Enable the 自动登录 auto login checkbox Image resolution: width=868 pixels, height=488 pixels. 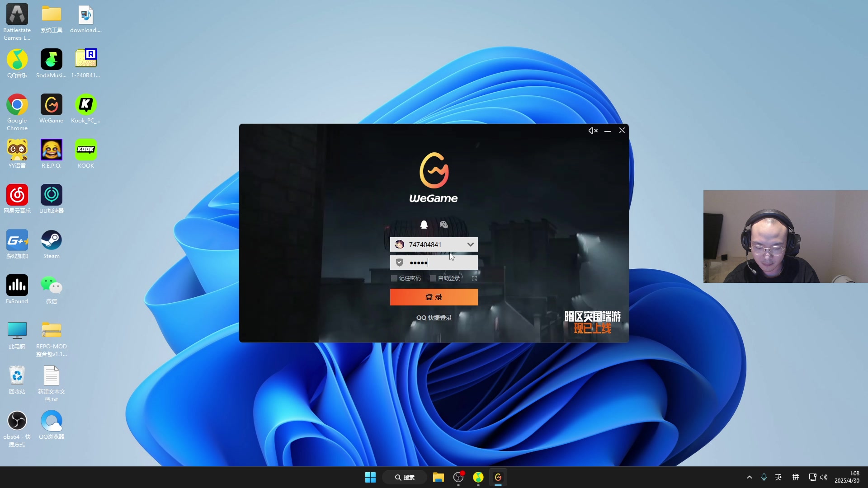433,278
